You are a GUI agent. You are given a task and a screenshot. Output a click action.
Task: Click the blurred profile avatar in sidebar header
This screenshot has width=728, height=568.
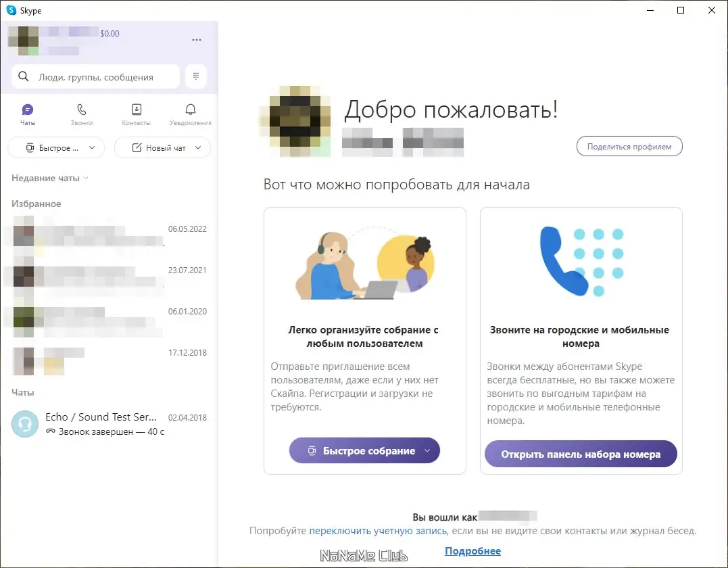tap(23, 41)
